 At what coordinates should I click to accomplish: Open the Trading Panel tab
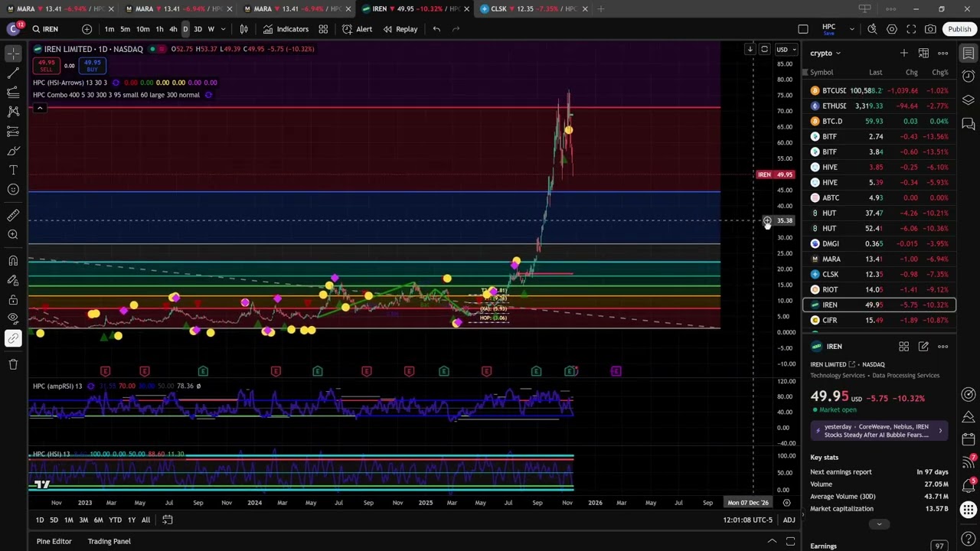coord(109,541)
